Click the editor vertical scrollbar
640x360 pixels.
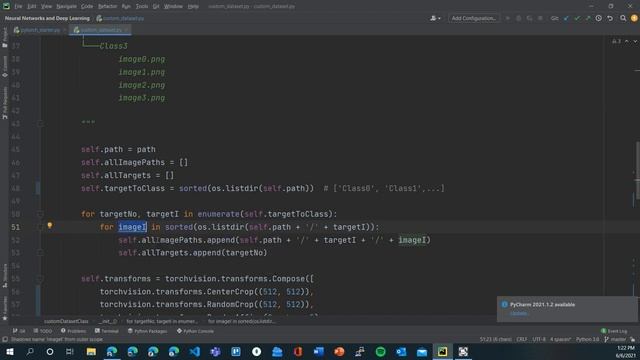[637, 171]
